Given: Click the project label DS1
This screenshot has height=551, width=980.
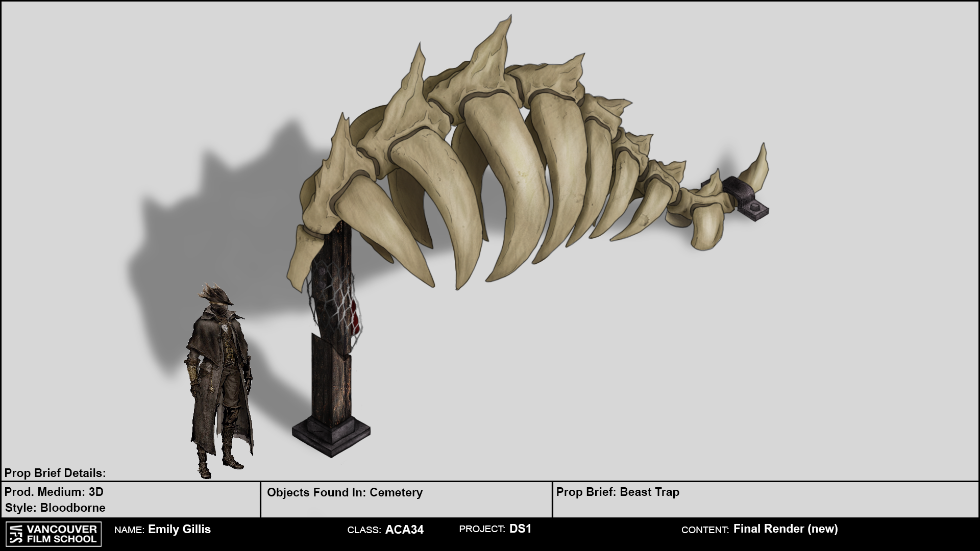Looking at the screenshot, I should click(520, 529).
